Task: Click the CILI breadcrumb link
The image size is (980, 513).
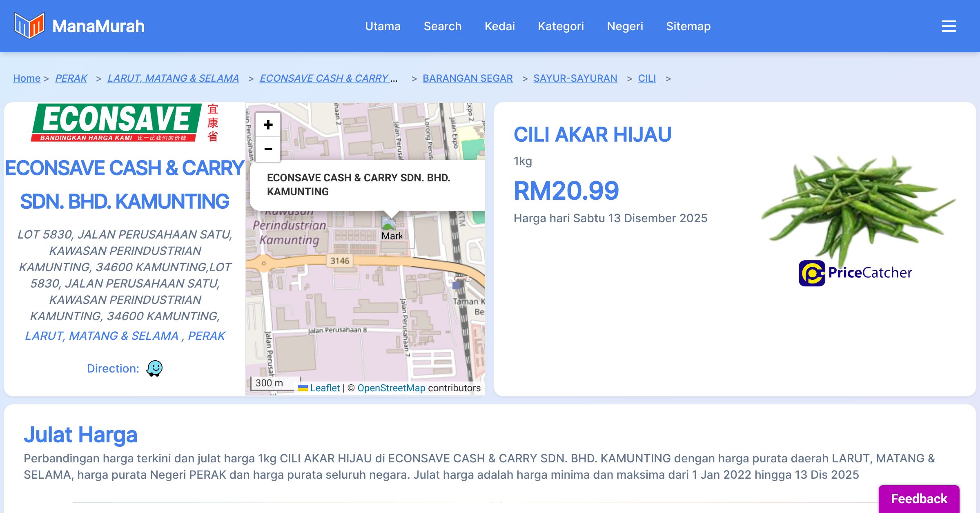Action: (x=647, y=78)
